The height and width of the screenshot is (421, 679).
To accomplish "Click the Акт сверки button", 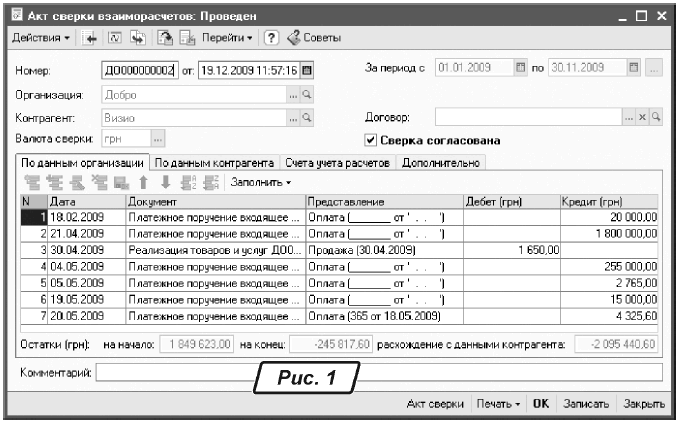I will (435, 404).
